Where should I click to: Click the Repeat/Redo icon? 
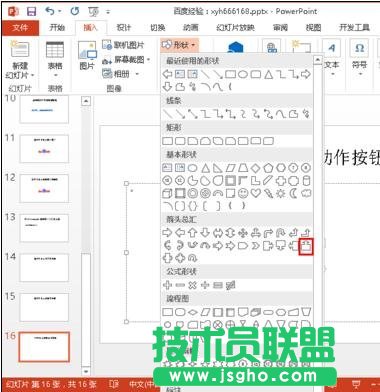(75, 12)
